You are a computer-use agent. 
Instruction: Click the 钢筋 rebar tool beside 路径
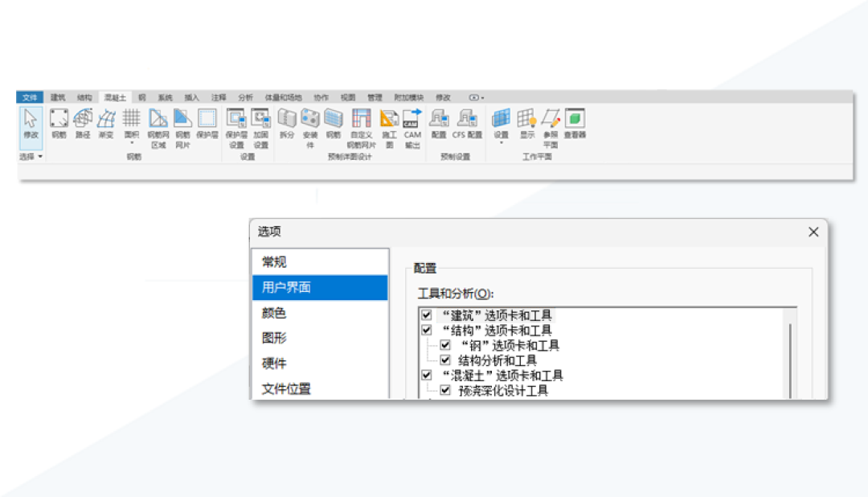[x=59, y=124]
